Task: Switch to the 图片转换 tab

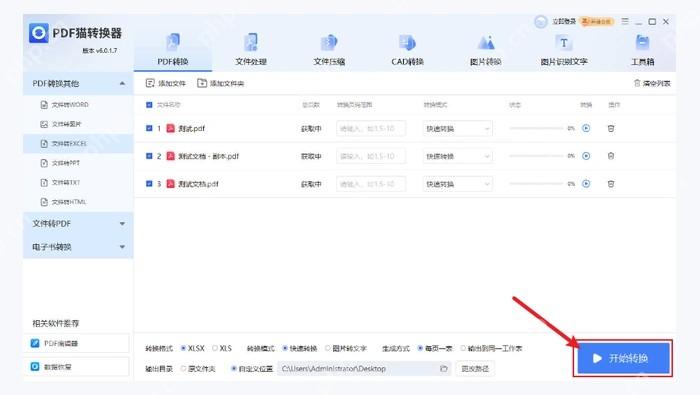Action: [486, 50]
